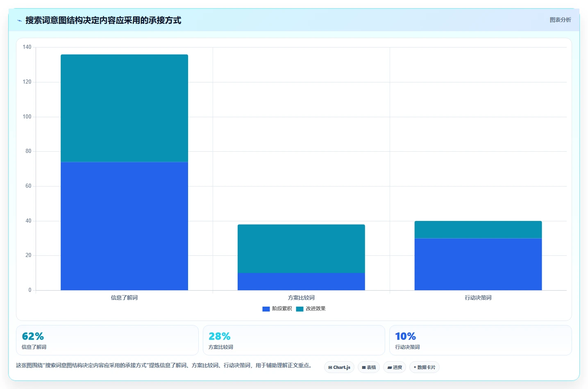Image resolution: width=588 pixels, height=389 pixels.
Task: Click the description text starting 这张图围绕
Action: point(164,365)
